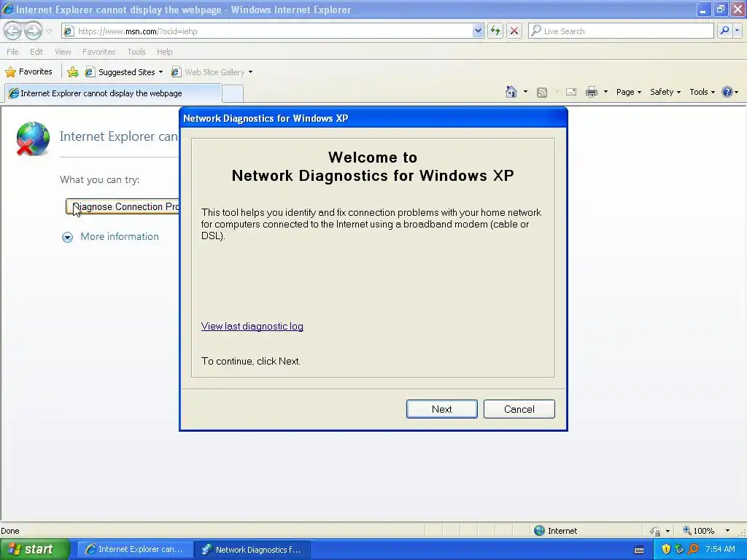
Task: Click the Diagnose Connection Problems button
Action: 123,206
